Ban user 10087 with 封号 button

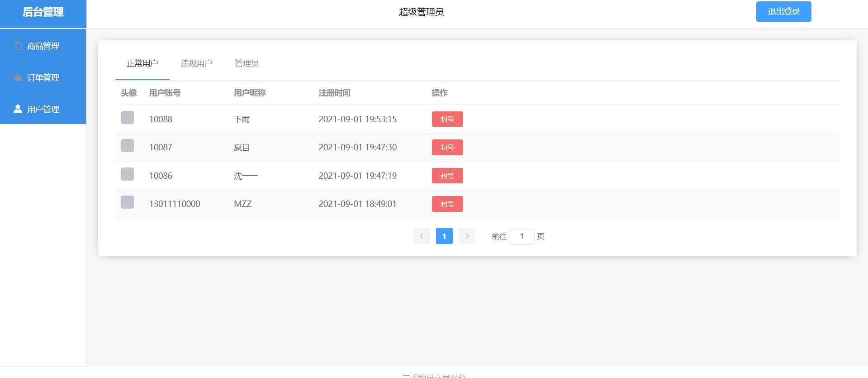(x=447, y=147)
